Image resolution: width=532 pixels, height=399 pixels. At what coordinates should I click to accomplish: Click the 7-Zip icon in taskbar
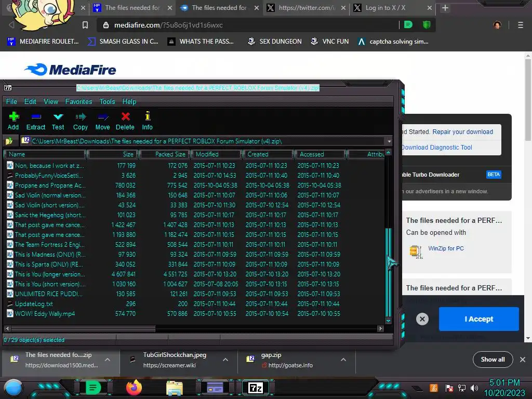[x=256, y=388]
